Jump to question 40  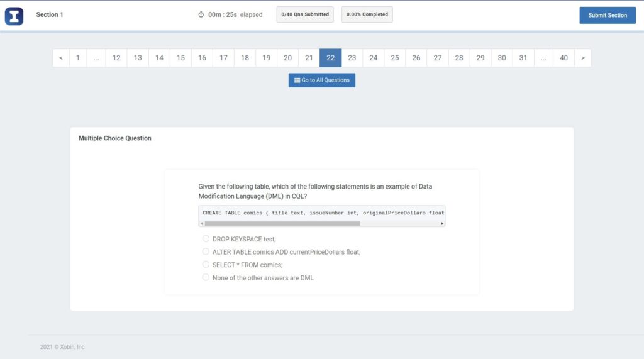pos(563,58)
